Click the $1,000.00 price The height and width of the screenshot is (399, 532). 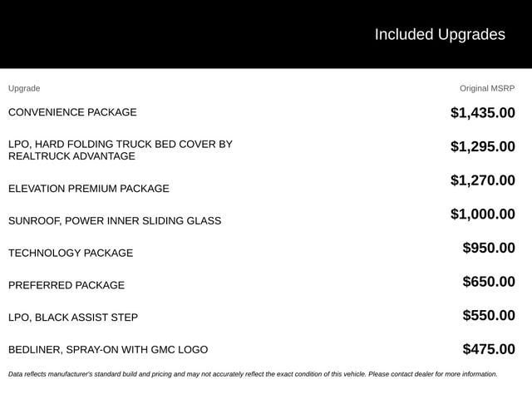pos(483,214)
